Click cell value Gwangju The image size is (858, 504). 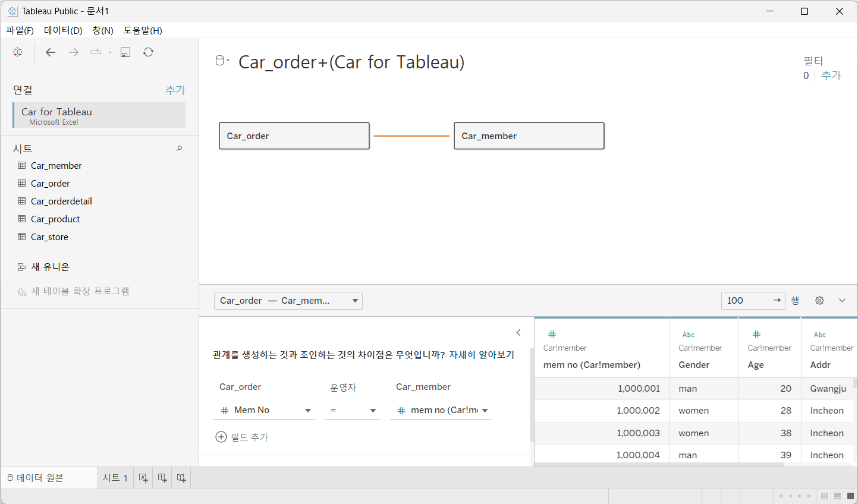point(828,389)
